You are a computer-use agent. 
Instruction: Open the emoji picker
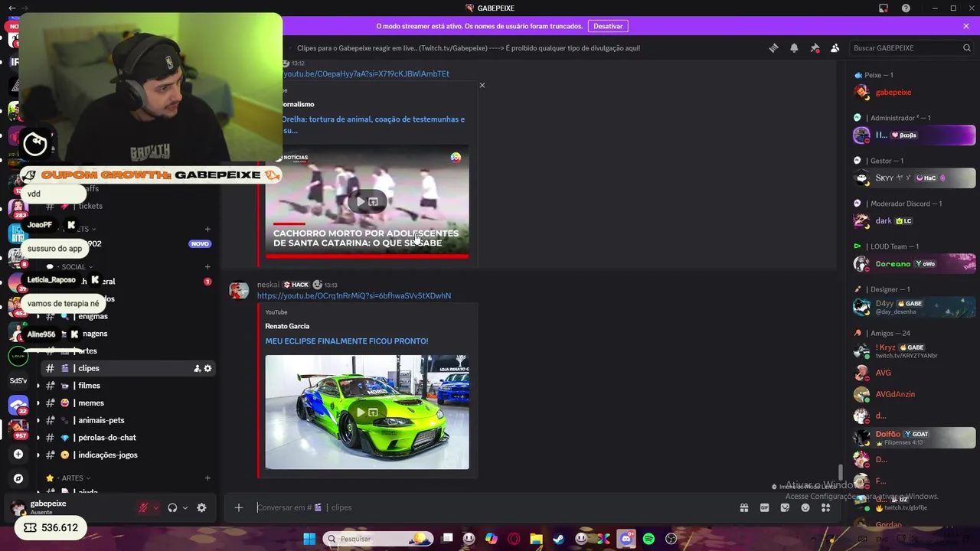click(805, 507)
